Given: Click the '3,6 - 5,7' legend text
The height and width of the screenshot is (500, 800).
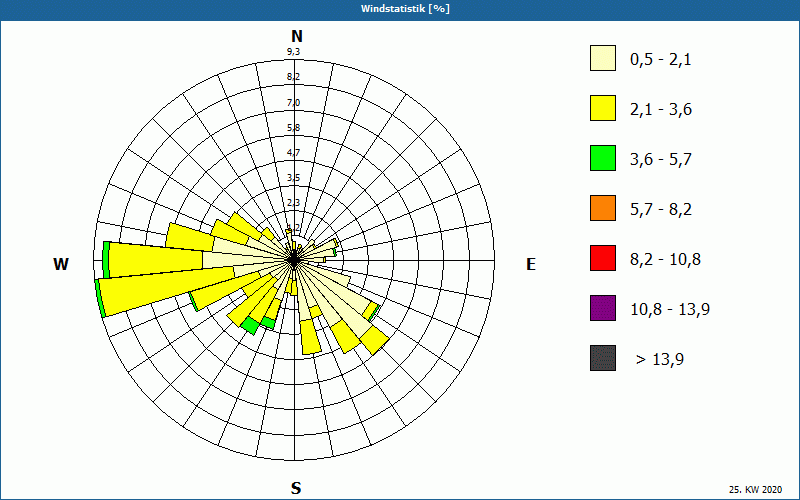Looking at the screenshot, I should point(661,160).
